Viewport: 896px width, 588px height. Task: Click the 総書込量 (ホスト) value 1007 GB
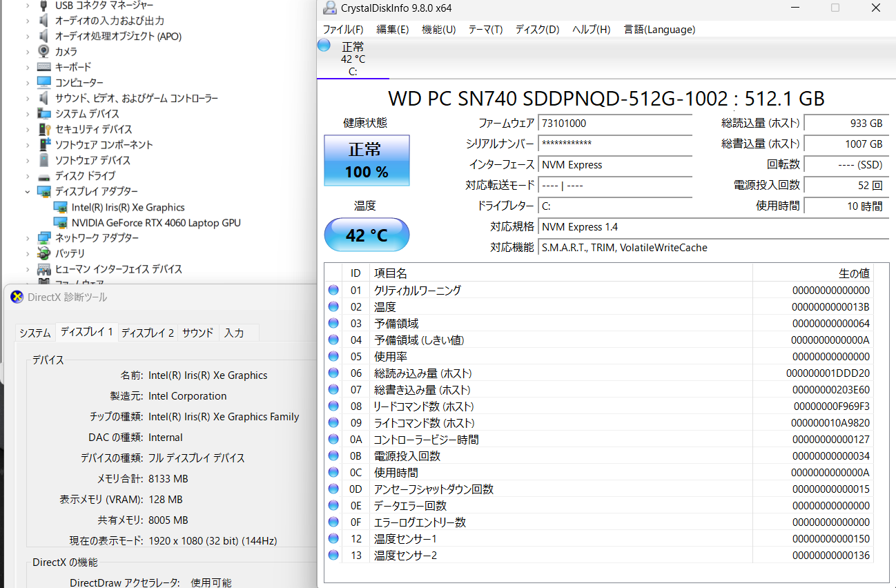(846, 144)
